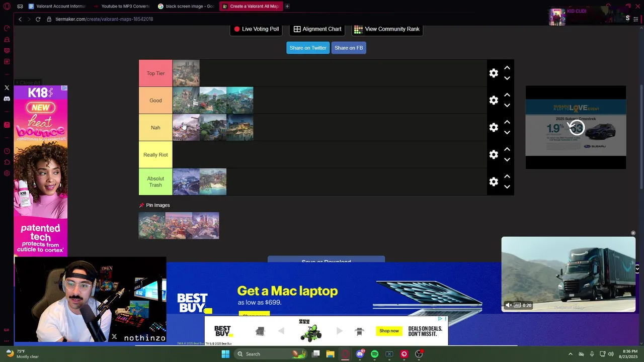Move Really Riot row down with arrow
This screenshot has height=362, width=644.
[507, 160]
